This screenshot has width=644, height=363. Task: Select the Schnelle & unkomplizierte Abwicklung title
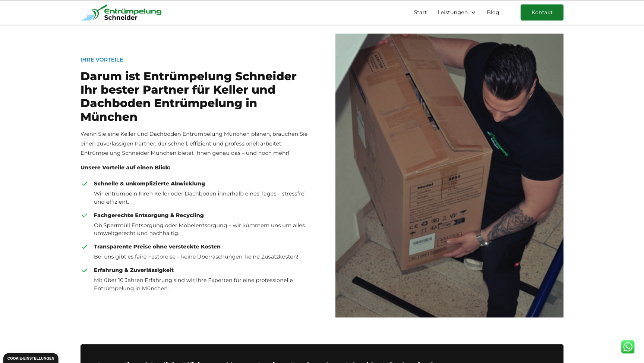click(149, 184)
